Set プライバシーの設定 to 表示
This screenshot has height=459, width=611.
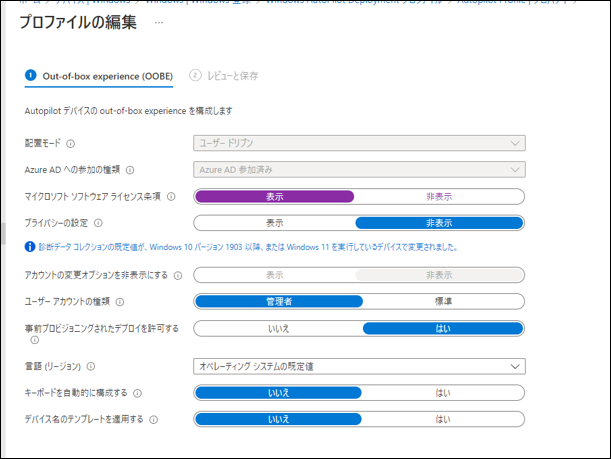[275, 223]
